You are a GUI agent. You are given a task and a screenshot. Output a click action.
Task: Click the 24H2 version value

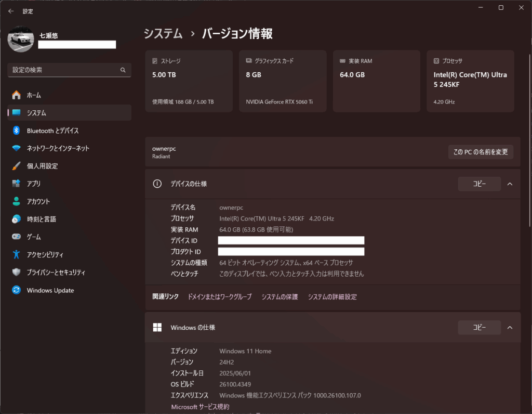tap(227, 362)
